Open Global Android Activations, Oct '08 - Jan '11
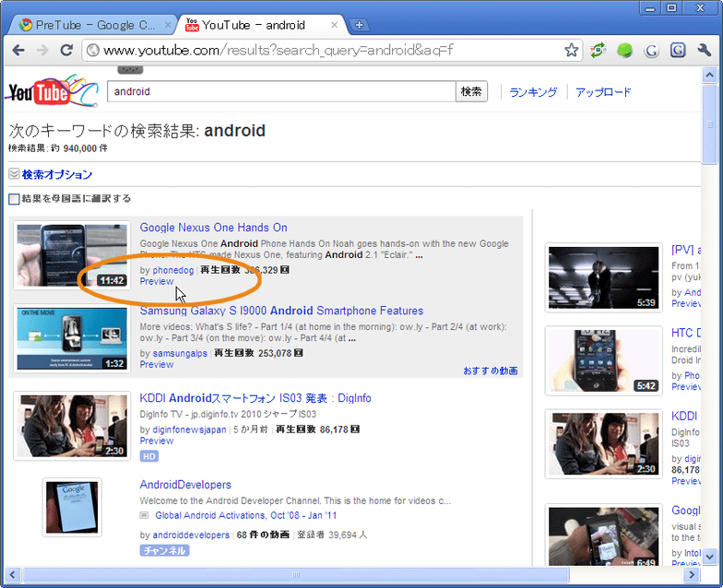The width and height of the screenshot is (723, 588). pos(245,516)
